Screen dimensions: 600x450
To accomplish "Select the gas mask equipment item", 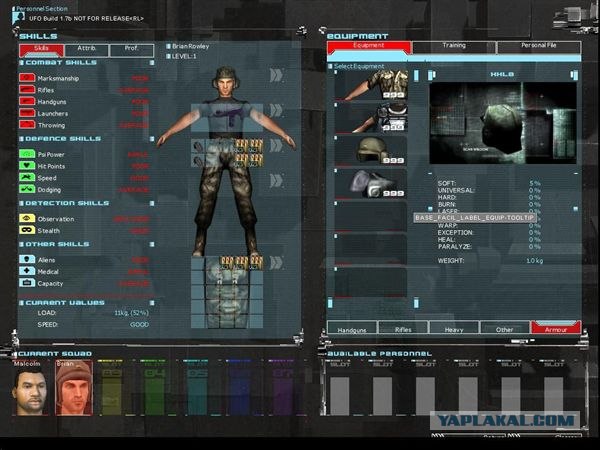I will click(x=371, y=184).
